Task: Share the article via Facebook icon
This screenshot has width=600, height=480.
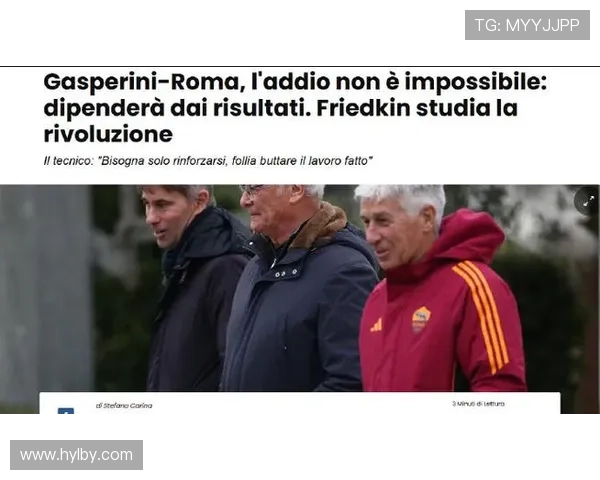Action: (x=66, y=411)
